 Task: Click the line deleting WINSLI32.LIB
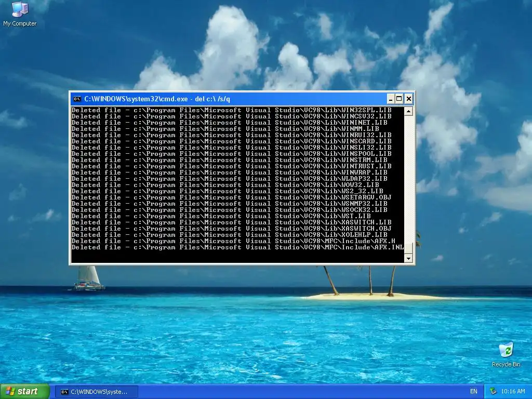click(x=231, y=148)
